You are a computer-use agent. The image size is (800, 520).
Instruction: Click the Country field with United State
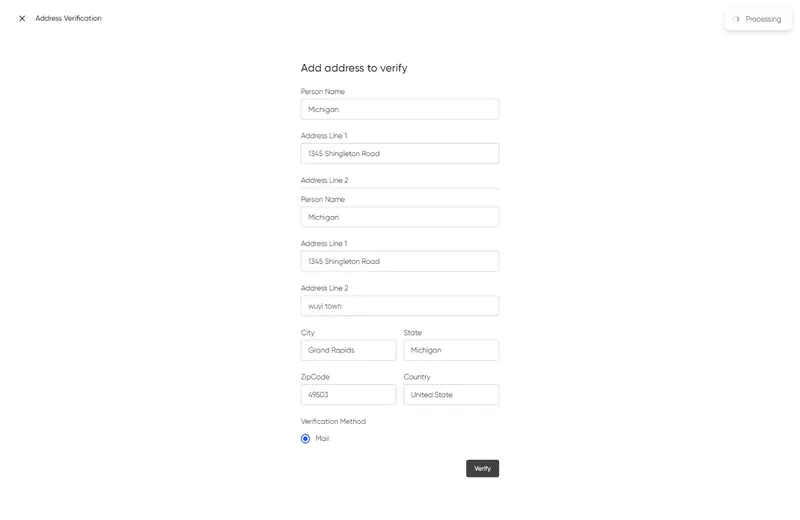[451, 395]
